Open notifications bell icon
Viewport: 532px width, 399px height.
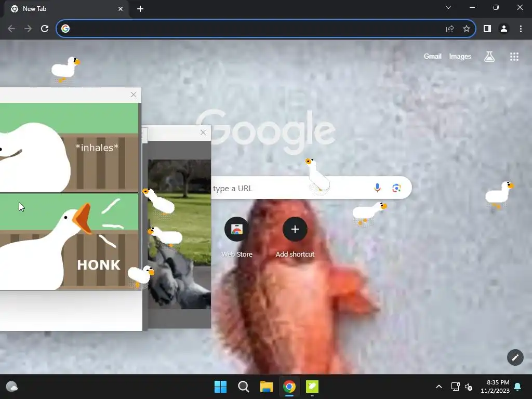tap(518, 387)
